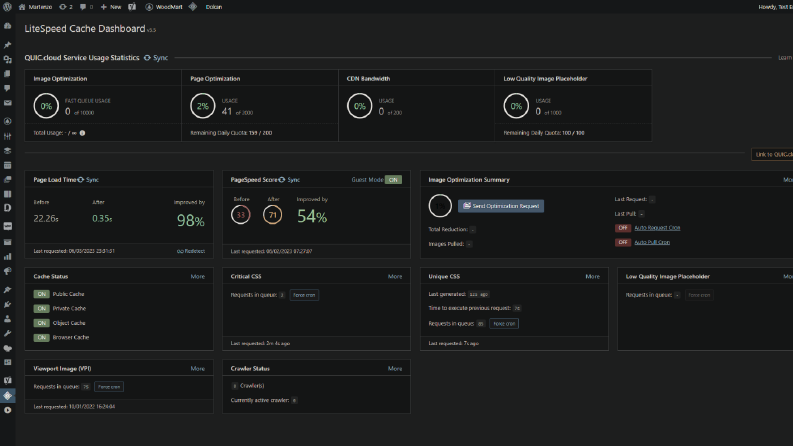Click More in the Crawler Status panel
This screenshot has height=446, width=793.
(394, 369)
